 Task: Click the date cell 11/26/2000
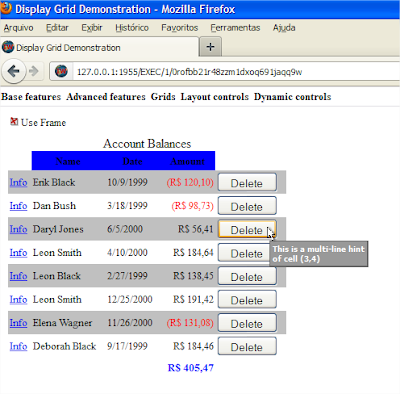point(130,323)
